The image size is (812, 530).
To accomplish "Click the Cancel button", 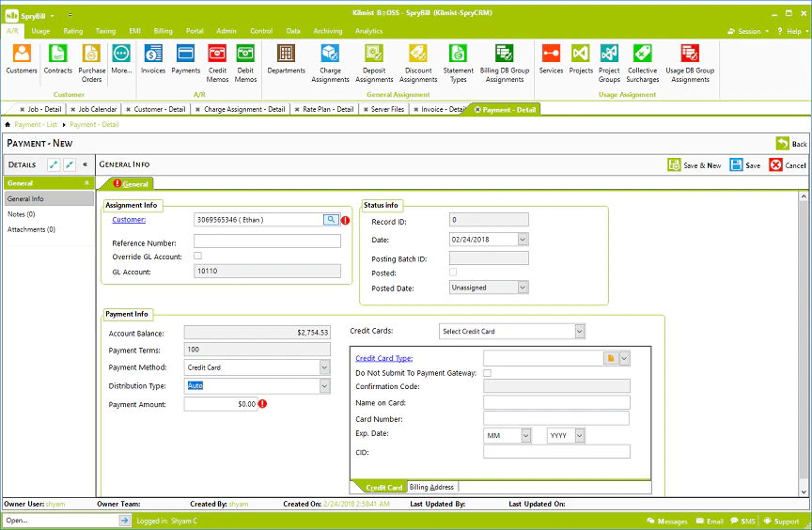I will click(788, 165).
